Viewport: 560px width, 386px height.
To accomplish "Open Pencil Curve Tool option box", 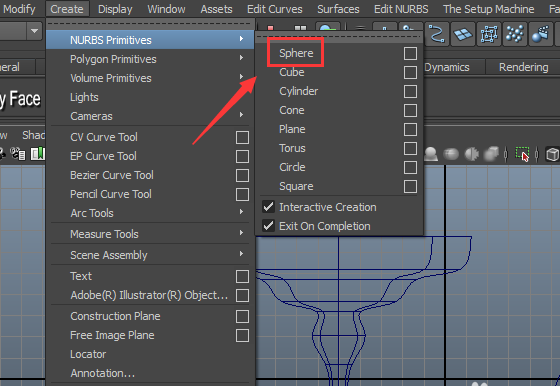I will tap(242, 195).
